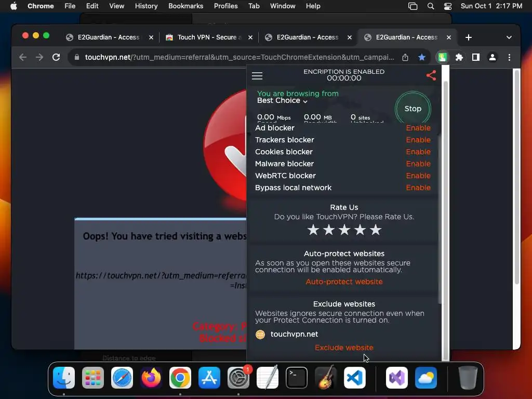Image resolution: width=532 pixels, height=399 pixels.
Task: Open Control Center in menu bar
Action: [x=448, y=6]
